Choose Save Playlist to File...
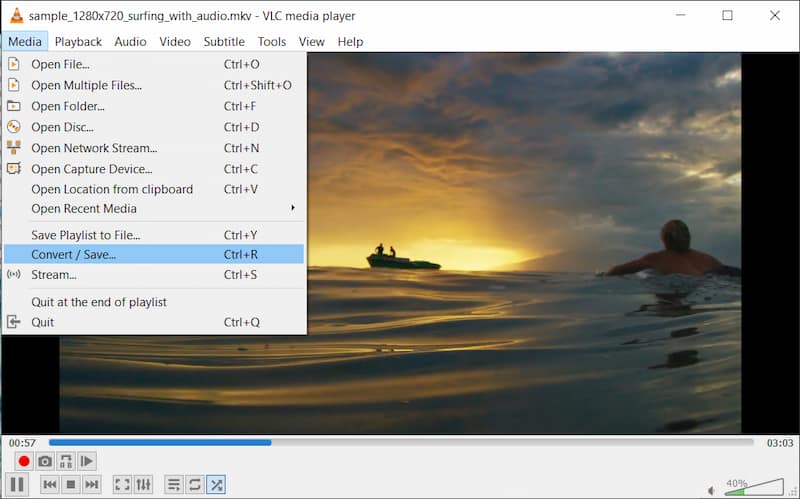Viewport: 800px width, 499px height. point(154,235)
